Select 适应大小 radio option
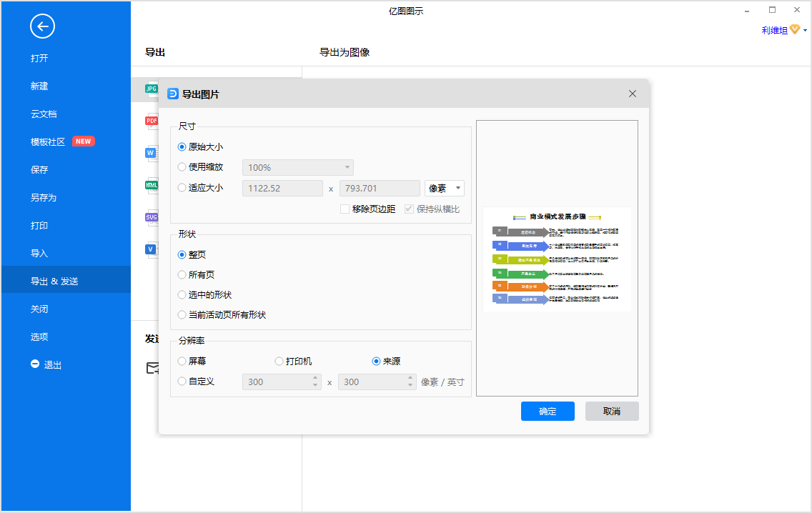 point(200,188)
